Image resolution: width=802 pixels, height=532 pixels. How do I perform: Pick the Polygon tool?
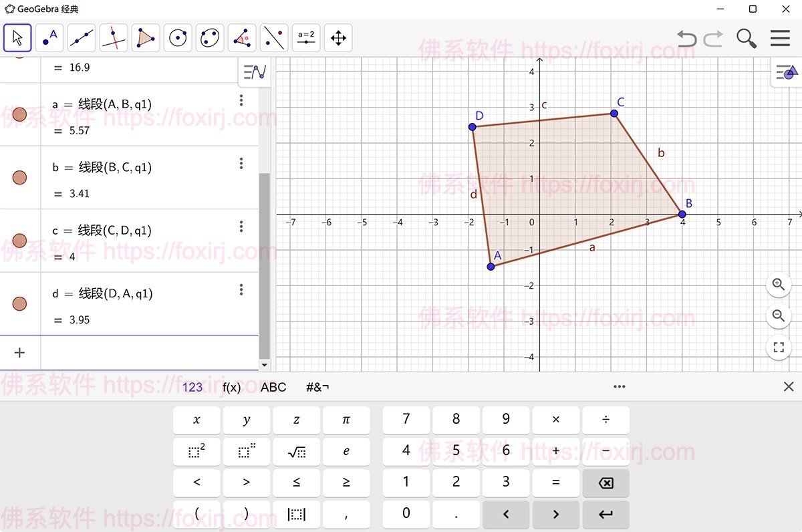pyautogui.click(x=146, y=38)
